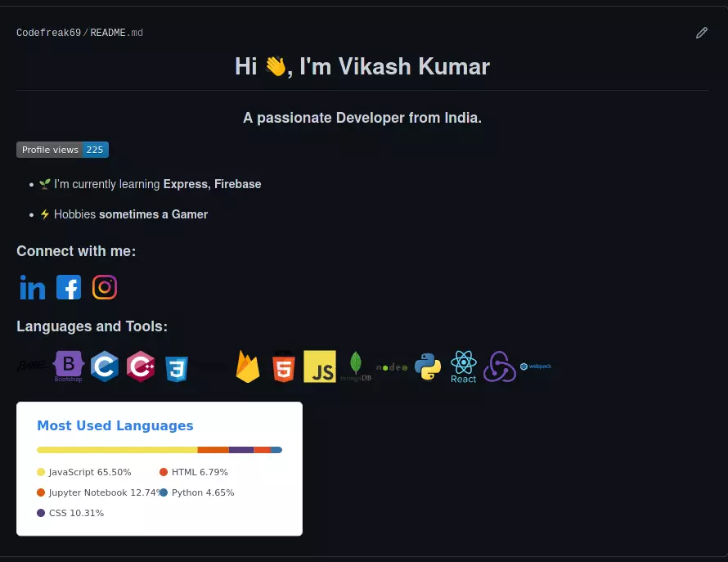Click the Express, Firebase learning line

coord(151,184)
